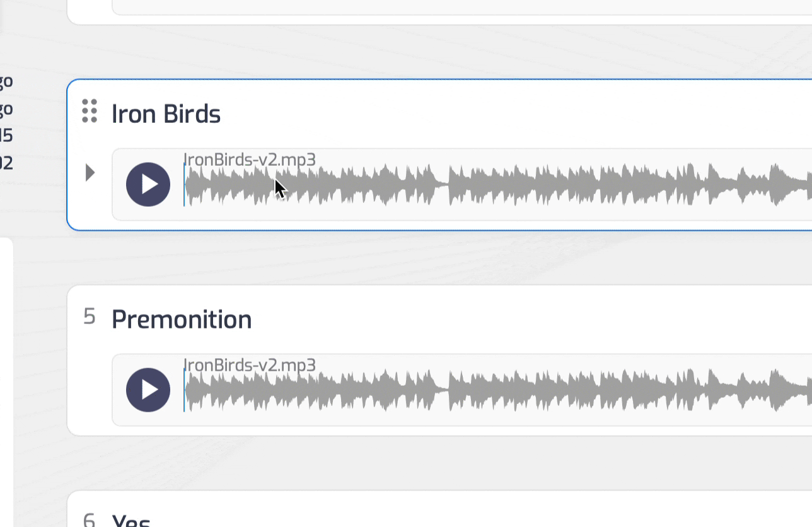
Task: Select the Iron Birds track title
Action: click(166, 114)
